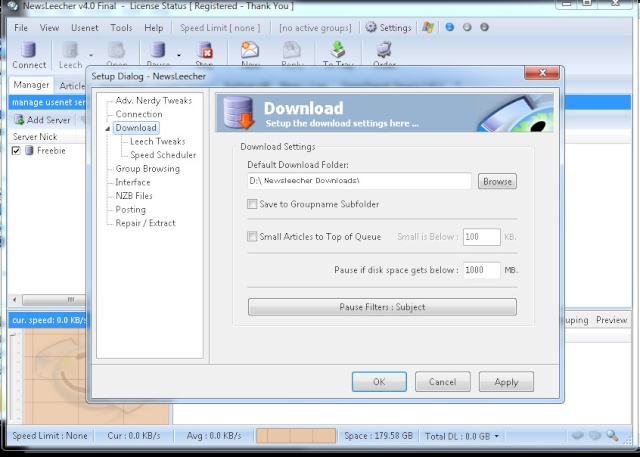Screen dimensions: 640x457
Task: Select NZB Files in setup tree
Action: pos(134,196)
